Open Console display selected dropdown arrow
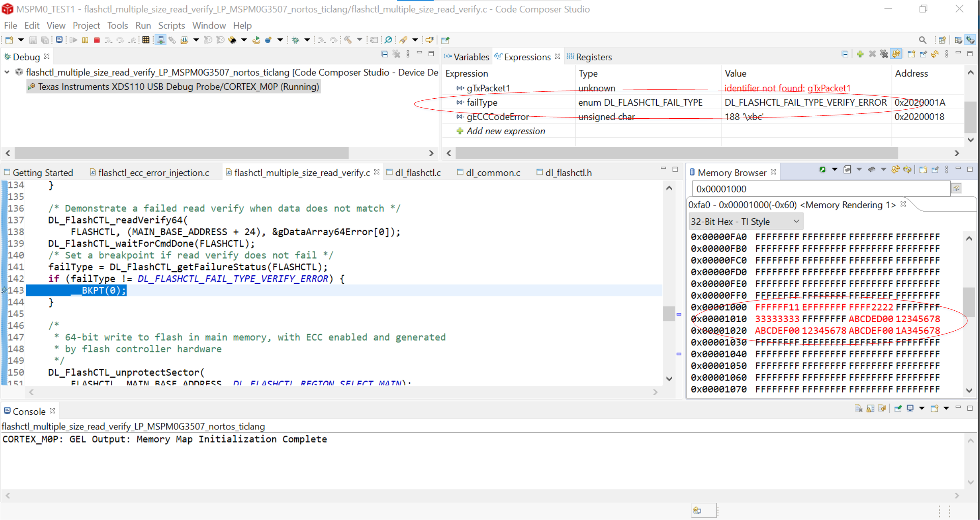This screenshot has height=520, width=980. click(x=922, y=408)
